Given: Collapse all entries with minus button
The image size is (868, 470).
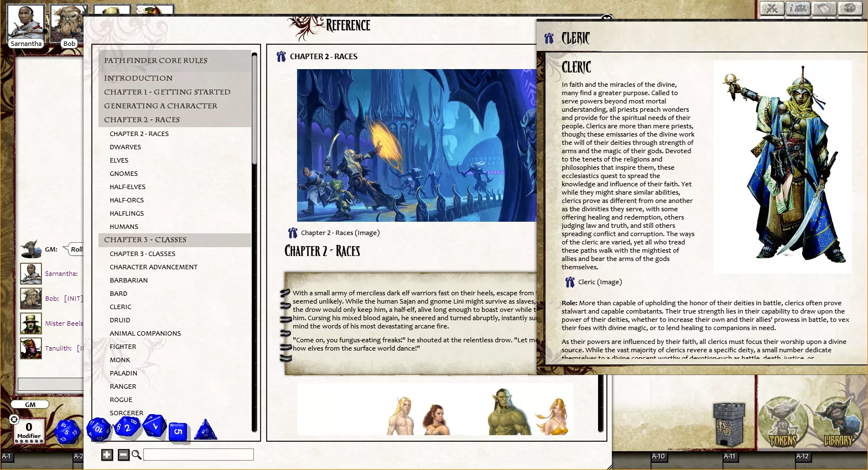Looking at the screenshot, I should [x=124, y=455].
